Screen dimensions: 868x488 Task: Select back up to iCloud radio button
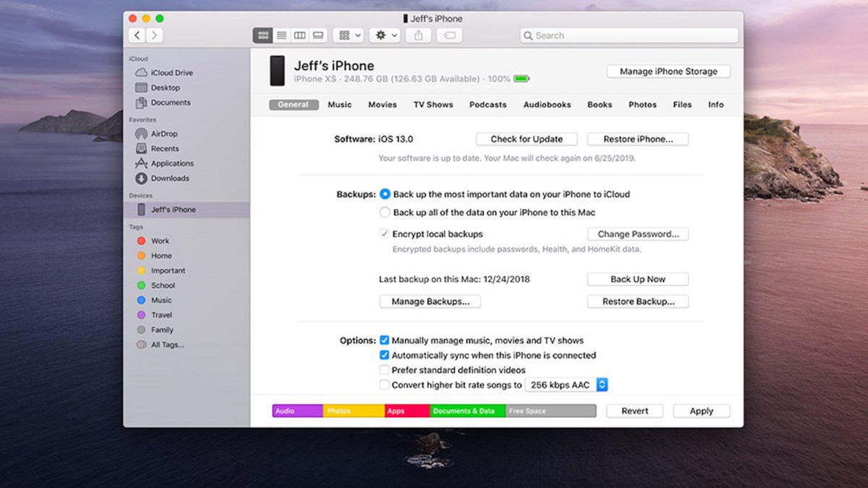pos(385,194)
